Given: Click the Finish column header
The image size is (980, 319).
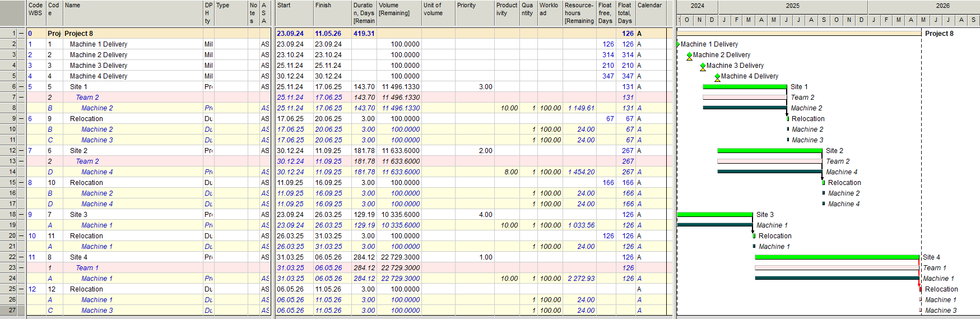Looking at the screenshot, I should (x=332, y=13).
